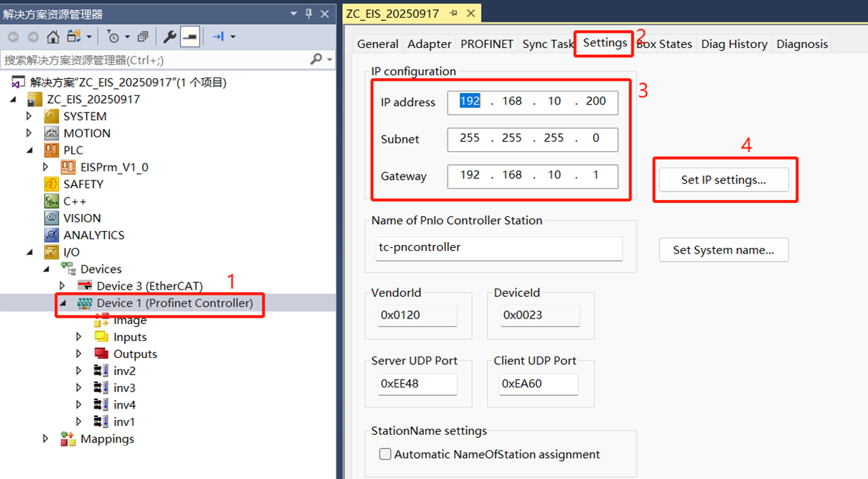Collapse the I/O tree node

[29, 252]
